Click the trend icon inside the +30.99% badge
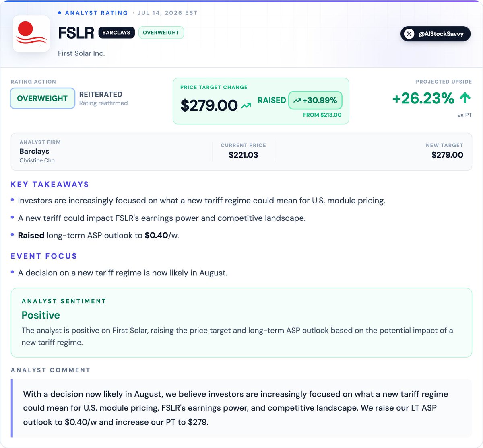The height and width of the screenshot is (448, 483). 297,101
